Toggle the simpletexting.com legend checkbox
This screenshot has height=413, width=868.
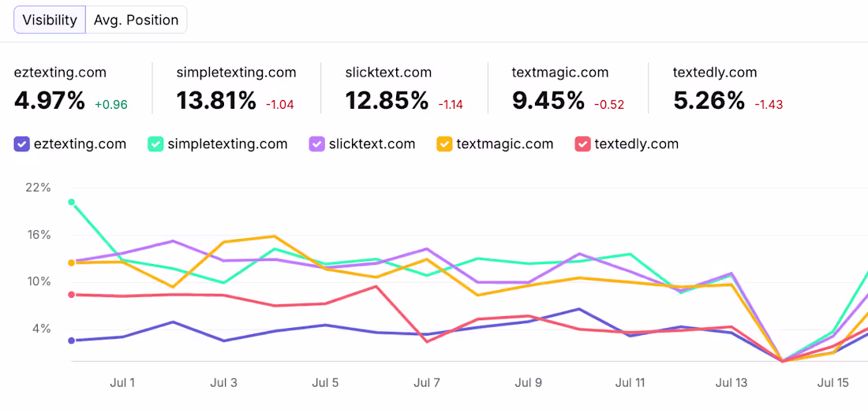[x=155, y=144]
